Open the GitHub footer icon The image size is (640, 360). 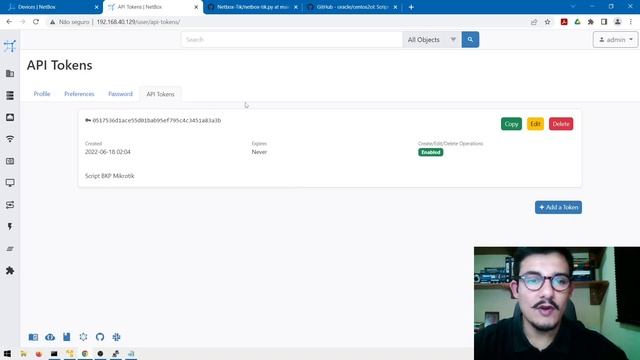pos(100,337)
